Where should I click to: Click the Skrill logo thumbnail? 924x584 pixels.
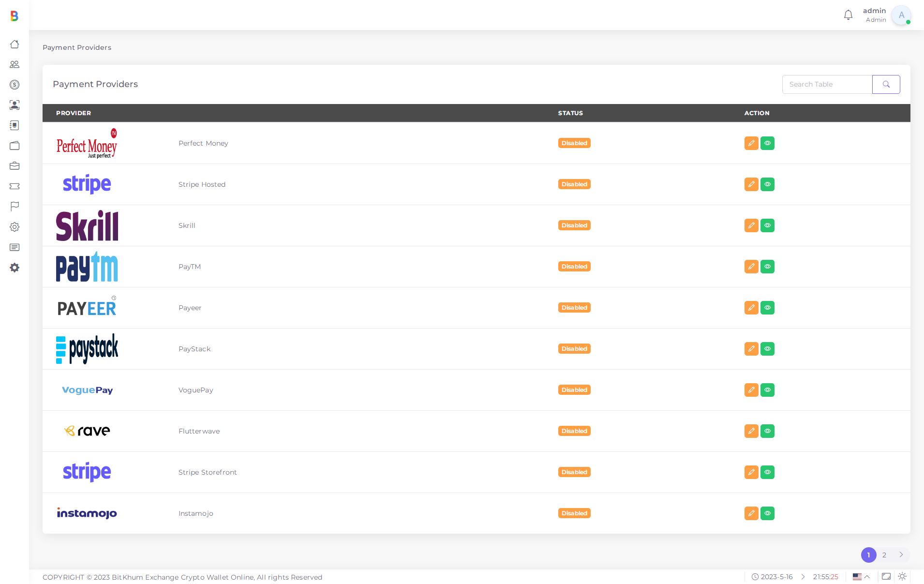[x=87, y=225]
